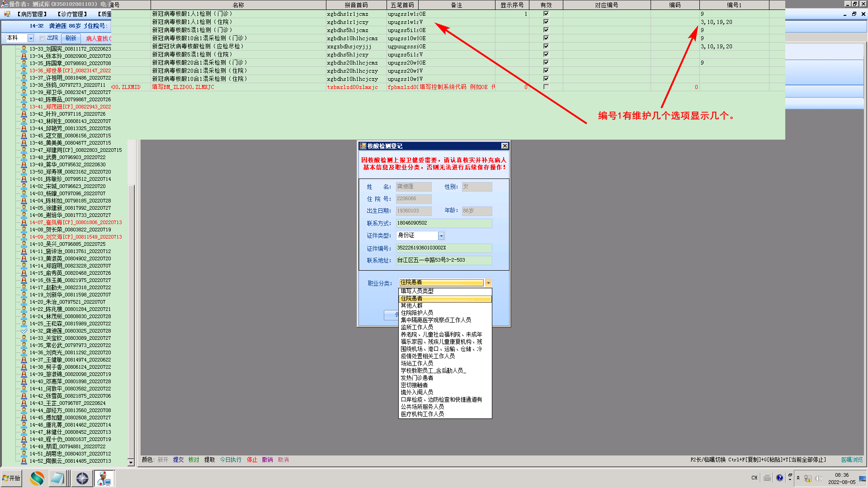Screen dimensions: 868x488
Task: Open the 诊疗管理 menu
Action: (x=72, y=14)
